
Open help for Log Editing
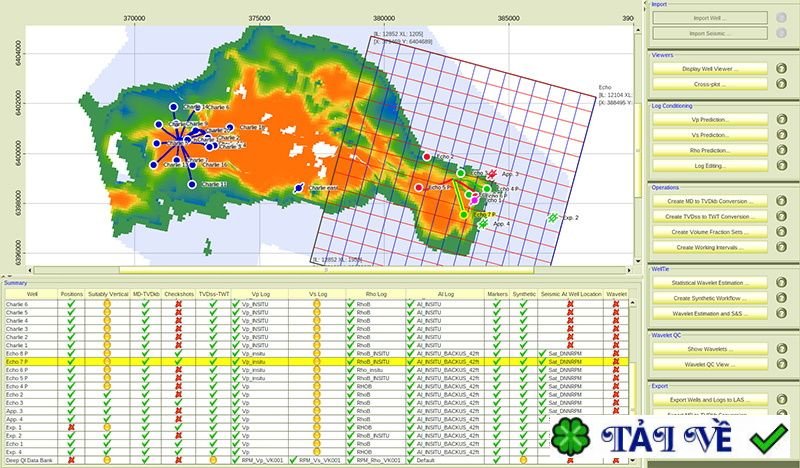tap(781, 165)
